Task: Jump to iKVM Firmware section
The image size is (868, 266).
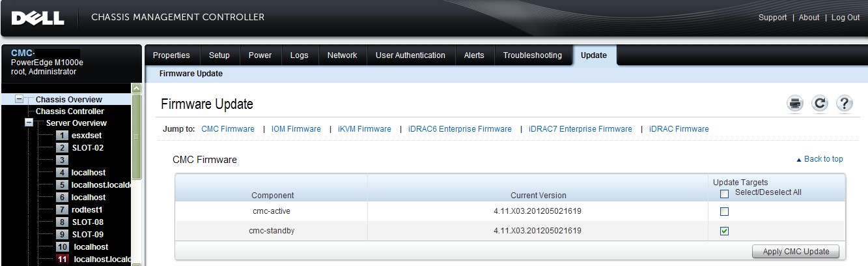Action: point(365,129)
